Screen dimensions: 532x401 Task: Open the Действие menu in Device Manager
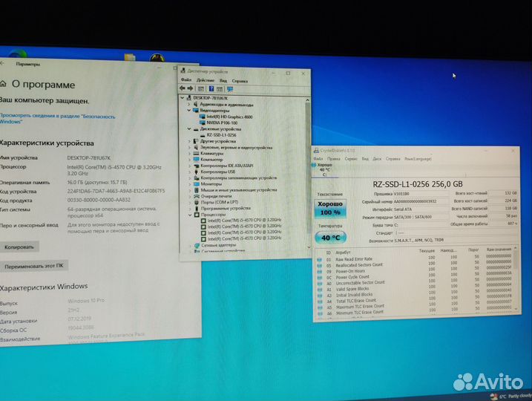tap(206, 80)
